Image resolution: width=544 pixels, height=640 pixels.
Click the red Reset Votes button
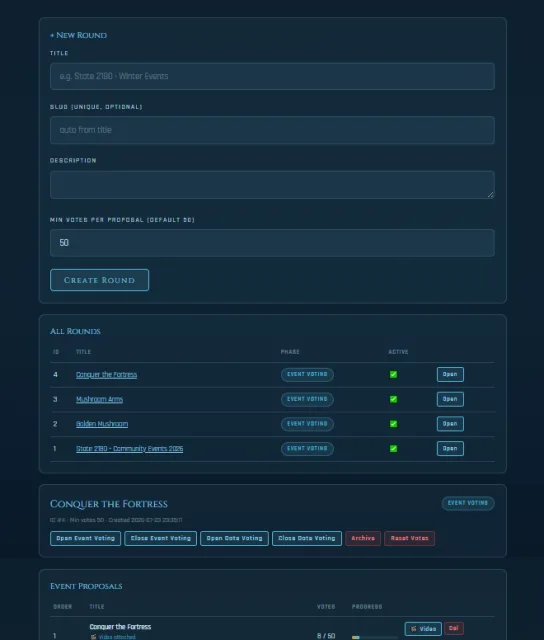click(x=409, y=538)
